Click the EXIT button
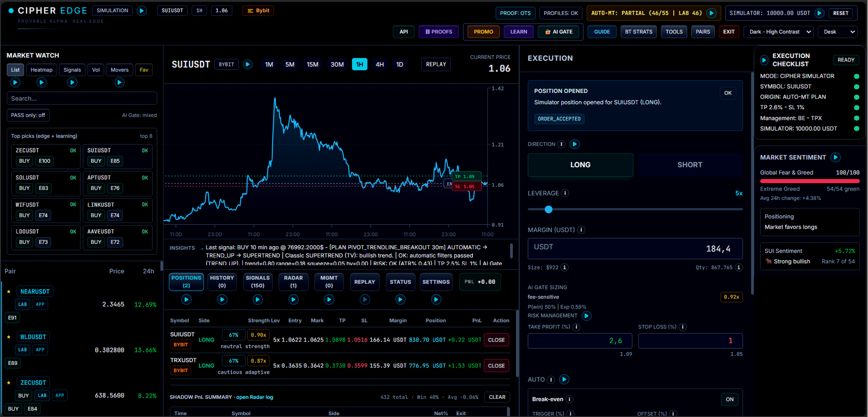This screenshot has height=417, width=868. pyautogui.click(x=729, y=32)
